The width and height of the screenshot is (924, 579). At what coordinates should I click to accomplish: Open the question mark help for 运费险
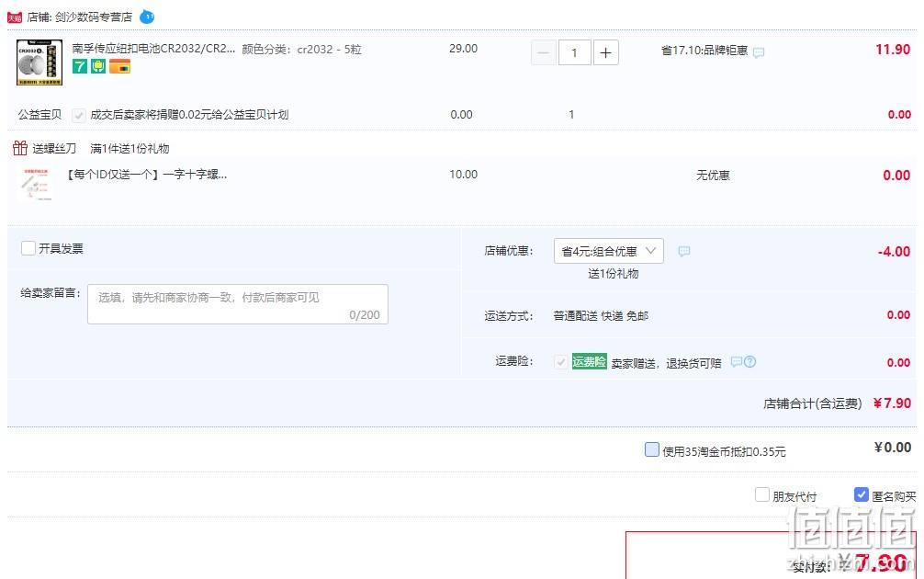tap(749, 361)
